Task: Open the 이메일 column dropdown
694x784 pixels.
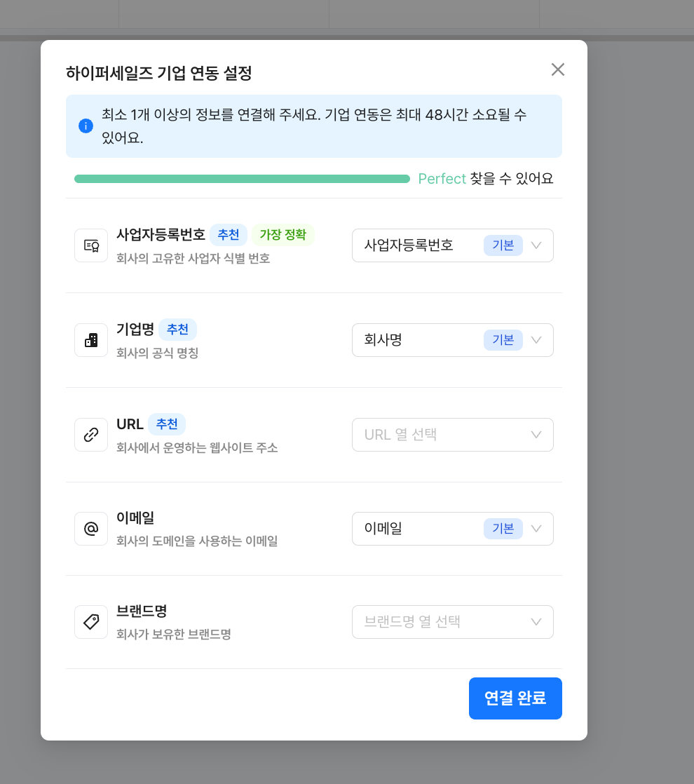Action: (452, 529)
